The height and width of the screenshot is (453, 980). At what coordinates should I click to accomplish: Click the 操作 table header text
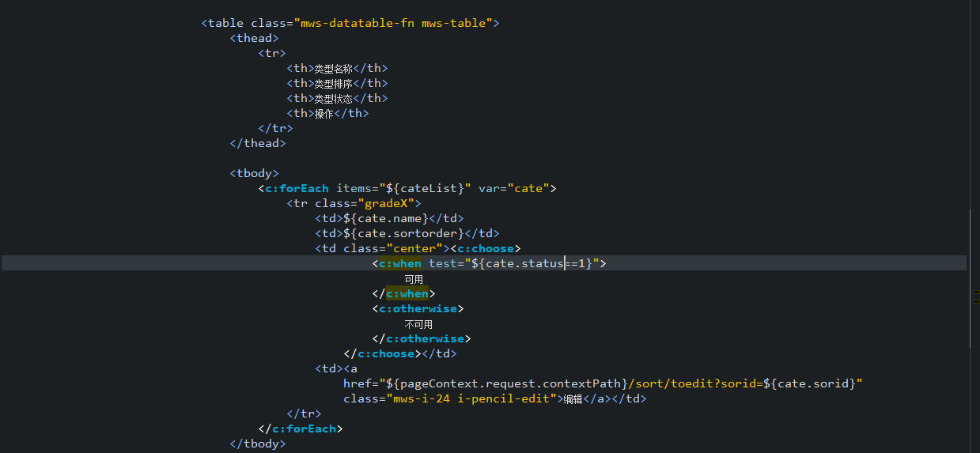coord(324,113)
